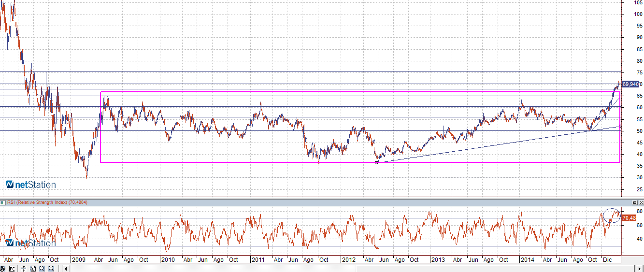The height and width of the screenshot is (272, 644).
Task: Click the scale settings icon in bottom toolbar
Action: pyautogui.click(x=11, y=268)
